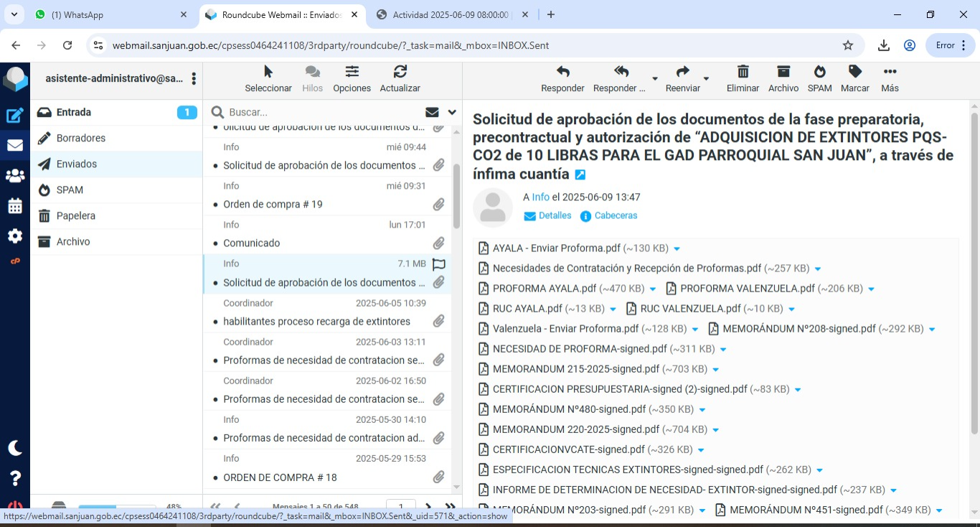Open calendar from left sidebar icon
This screenshot has width=980, height=527.
(15, 206)
